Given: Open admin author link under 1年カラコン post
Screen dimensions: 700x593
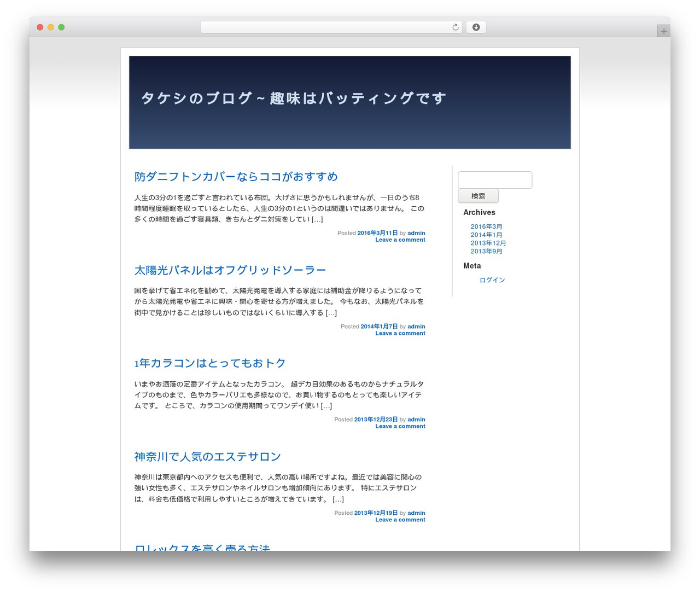Looking at the screenshot, I should point(416,420).
